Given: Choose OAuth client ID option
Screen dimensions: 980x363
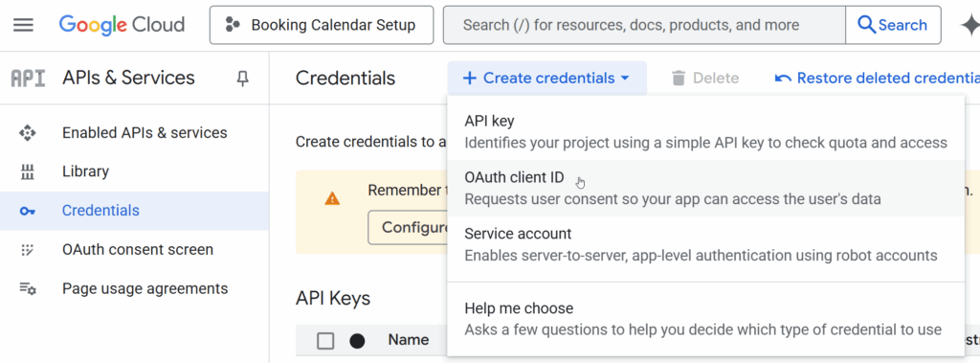Looking at the screenshot, I should (705, 188).
